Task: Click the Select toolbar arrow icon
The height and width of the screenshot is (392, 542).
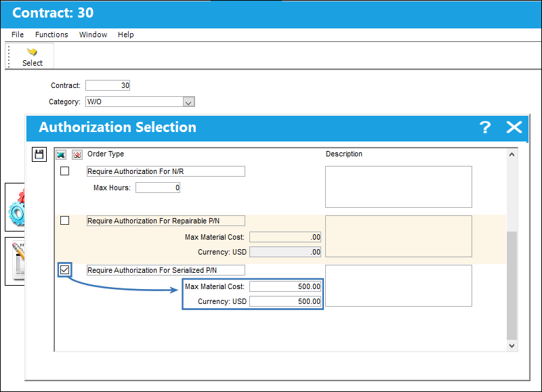Action: (32, 52)
